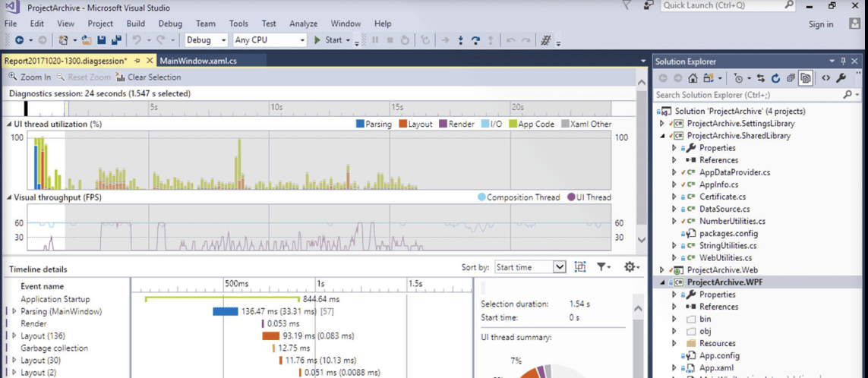Expand Parsing (MainWindow) event row
This screenshot has height=378, width=868.
[x=14, y=311]
